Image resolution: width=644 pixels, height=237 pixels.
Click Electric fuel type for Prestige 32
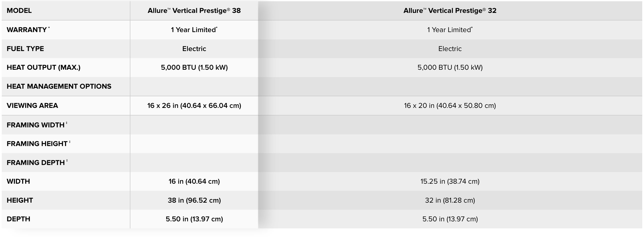[x=450, y=49]
